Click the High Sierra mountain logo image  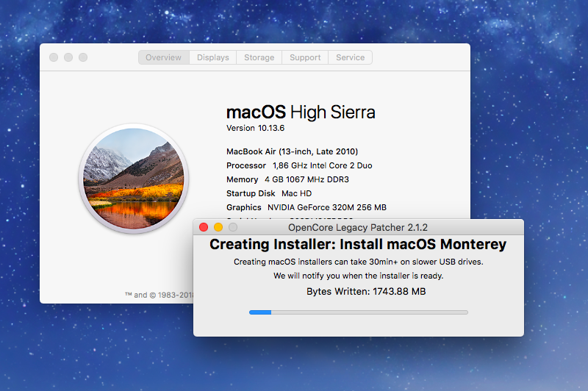tap(134, 179)
